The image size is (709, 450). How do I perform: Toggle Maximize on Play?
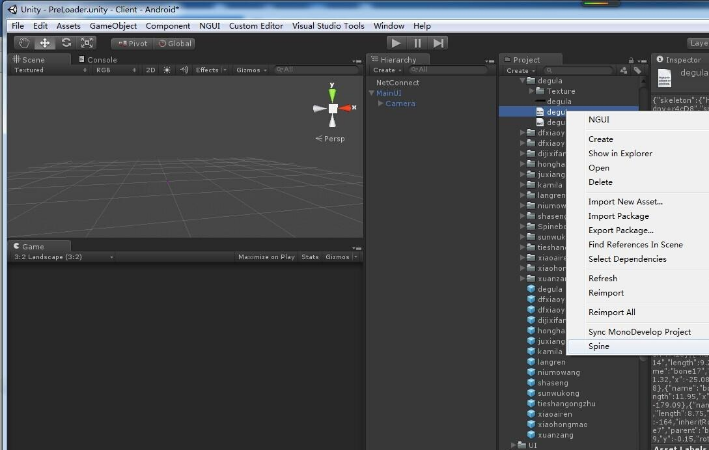[x=266, y=257]
